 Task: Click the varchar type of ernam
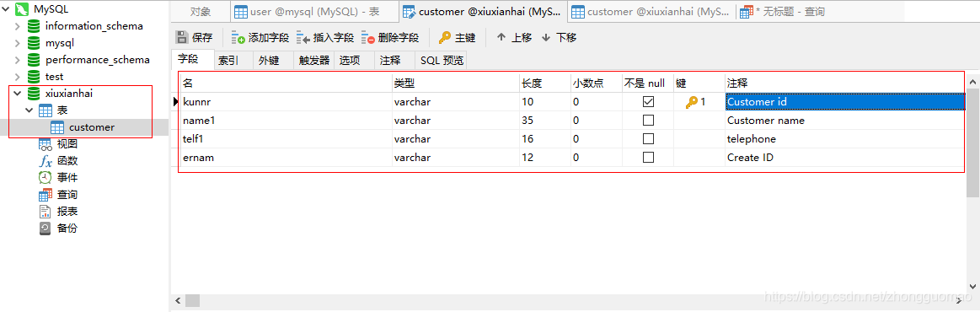(x=456, y=158)
